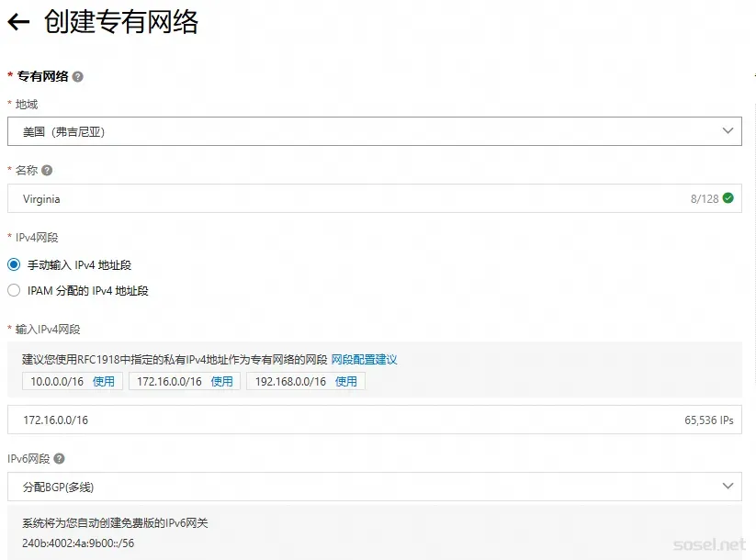Go back using the left arrow icon
The height and width of the screenshot is (560, 756).
[x=18, y=22]
